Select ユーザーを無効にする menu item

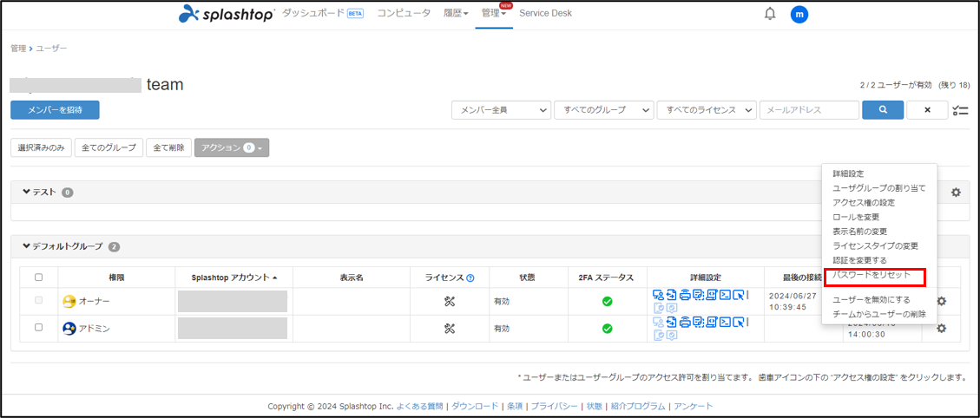point(871,300)
